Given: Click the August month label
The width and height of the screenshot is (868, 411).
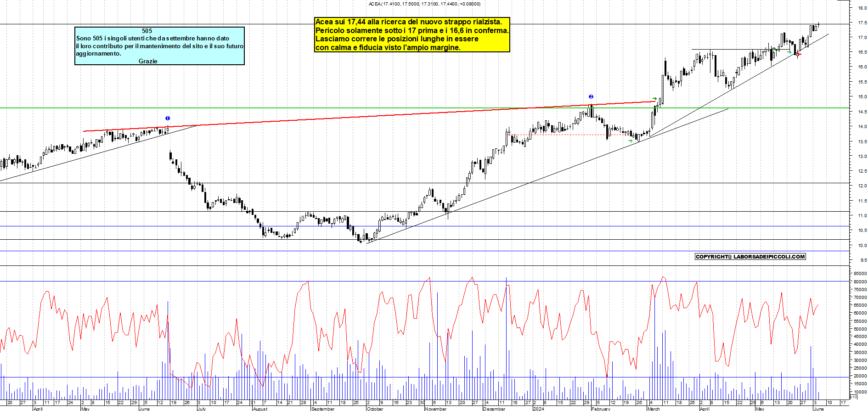Looking at the screenshot, I should click(260, 409).
